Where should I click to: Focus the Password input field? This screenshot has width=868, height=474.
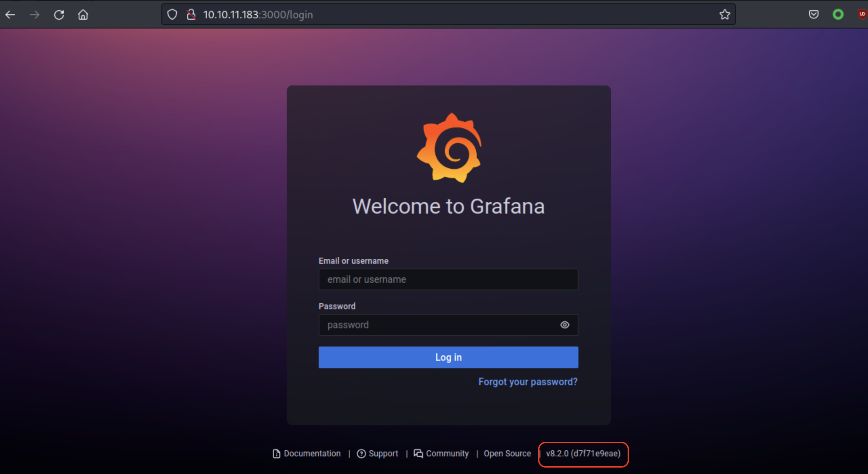[x=437, y=325]
